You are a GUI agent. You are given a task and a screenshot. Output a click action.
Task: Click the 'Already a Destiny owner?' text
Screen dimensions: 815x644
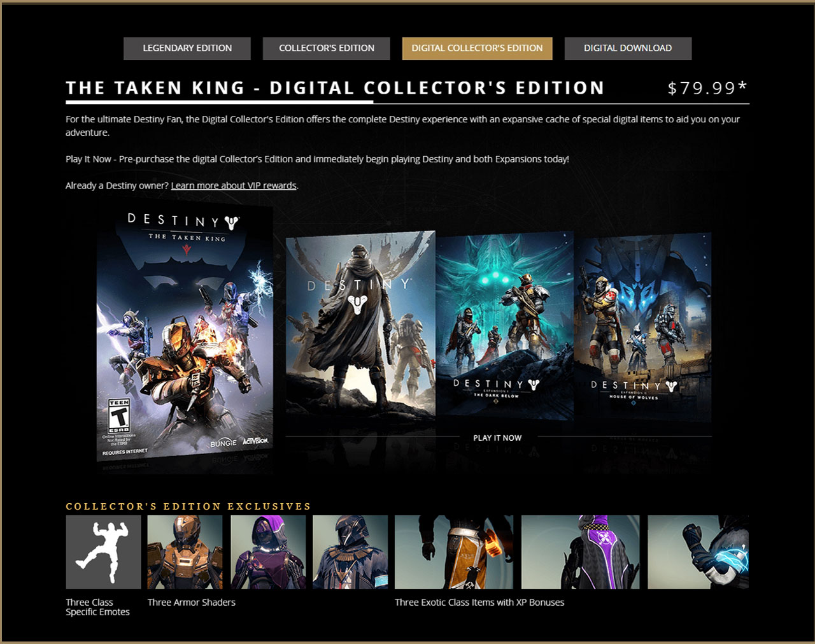(x=117, y=185)
